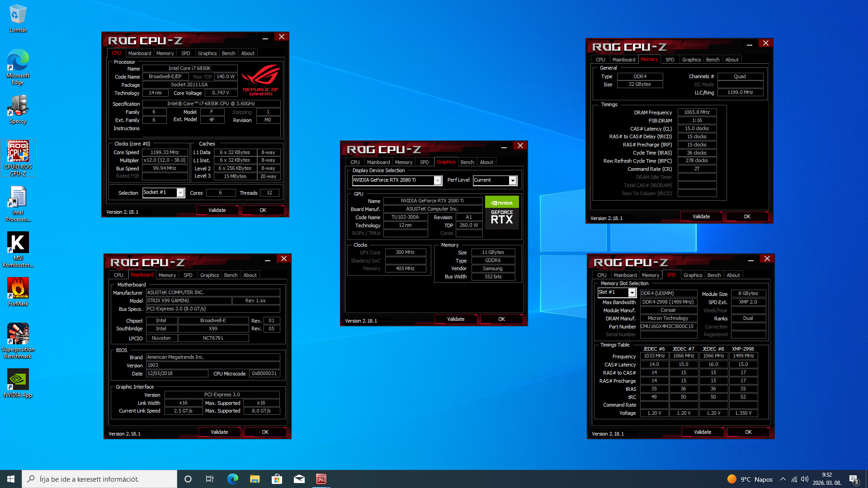Click the ROG CPU-Z taskbar icon
This screenshot has height=488, width=868.
click(321, 479)
